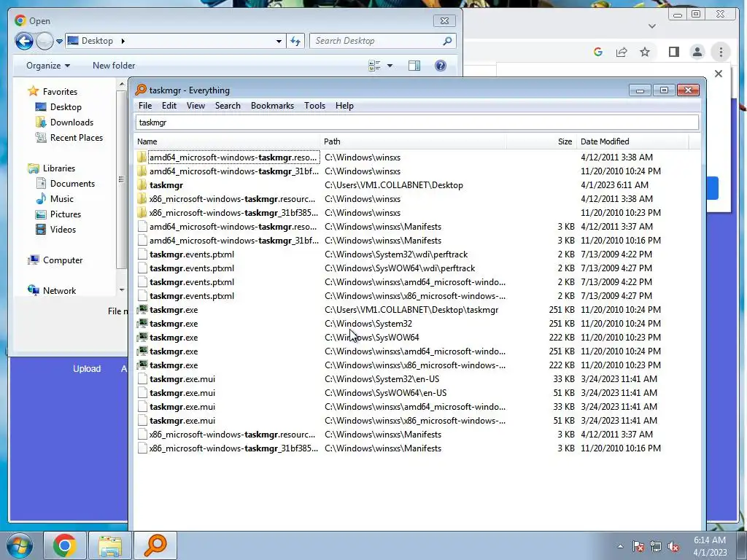Open Windows Start menu
This screenshot has width=747, height=560.
point(20,545)
